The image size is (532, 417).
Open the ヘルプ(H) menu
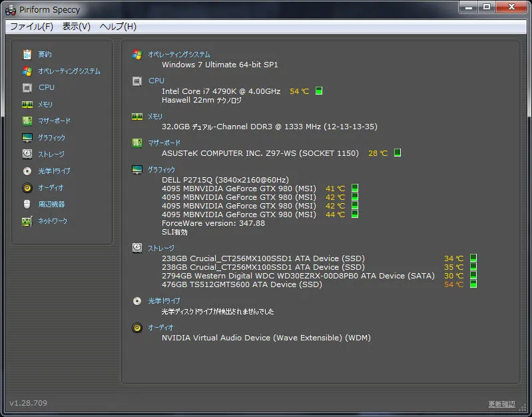point(118,27)
